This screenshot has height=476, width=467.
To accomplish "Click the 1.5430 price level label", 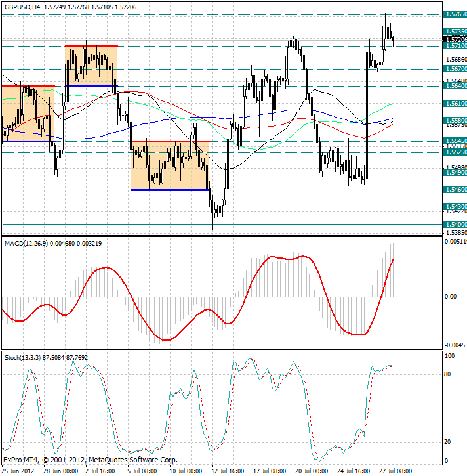I will pyautogui.click(x=455, y=207).
